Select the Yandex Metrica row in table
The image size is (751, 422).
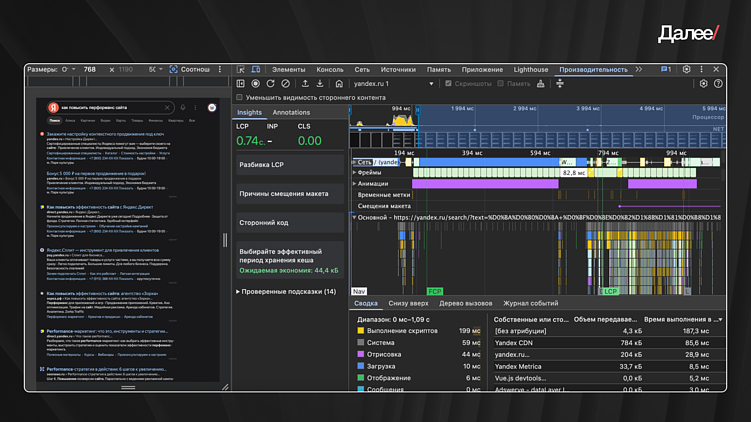click(608, 366)
